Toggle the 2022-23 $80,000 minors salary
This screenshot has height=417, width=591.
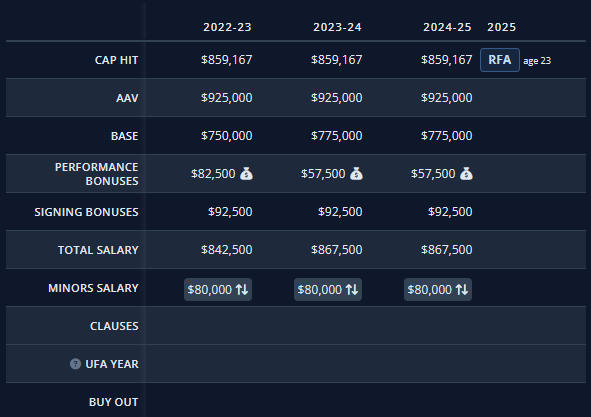[218, 290]
